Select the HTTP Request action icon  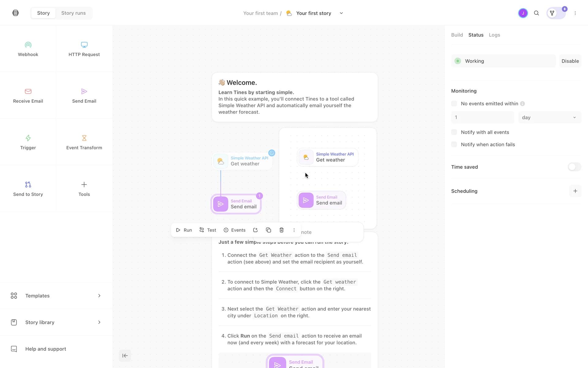[84, 45]
